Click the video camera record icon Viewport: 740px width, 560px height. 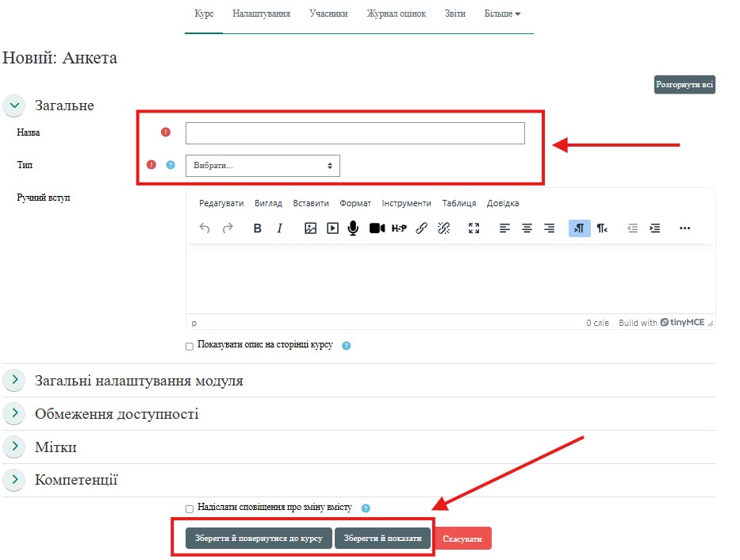tap(377, 228)
